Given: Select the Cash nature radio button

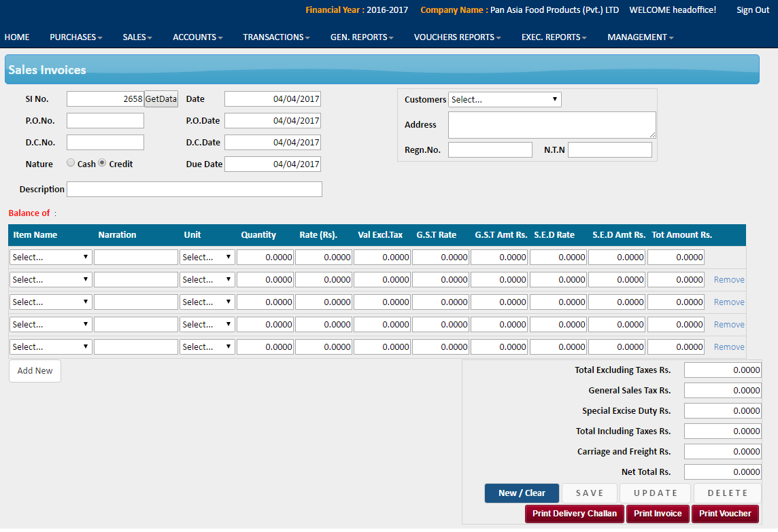Looking at the screenshot, I should click(x=71, y=163).
